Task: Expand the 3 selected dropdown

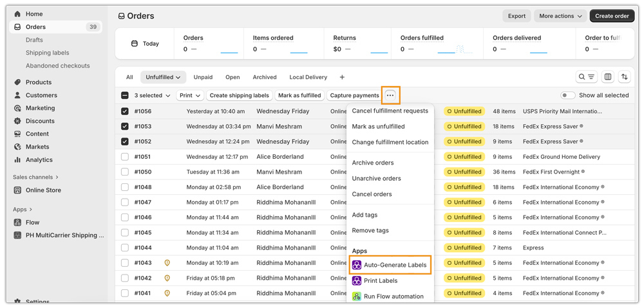Action: click(x=152, y=95)
